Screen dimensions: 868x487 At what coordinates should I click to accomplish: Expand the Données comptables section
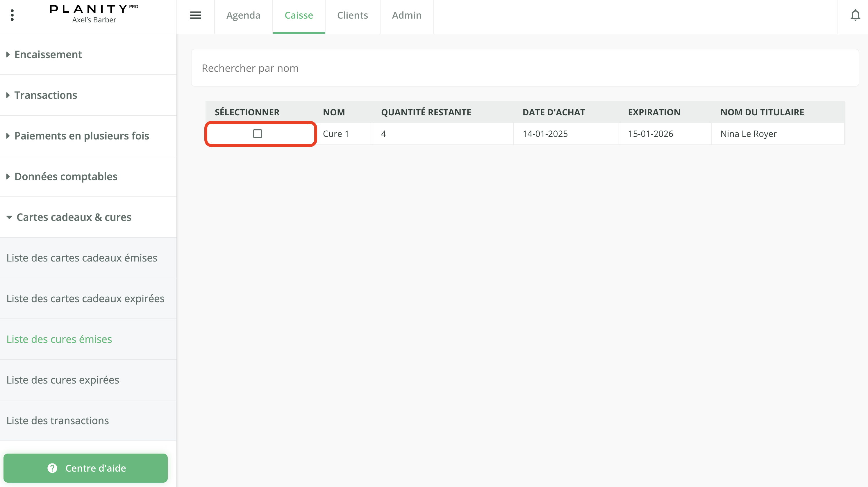[x=66, y=176]
